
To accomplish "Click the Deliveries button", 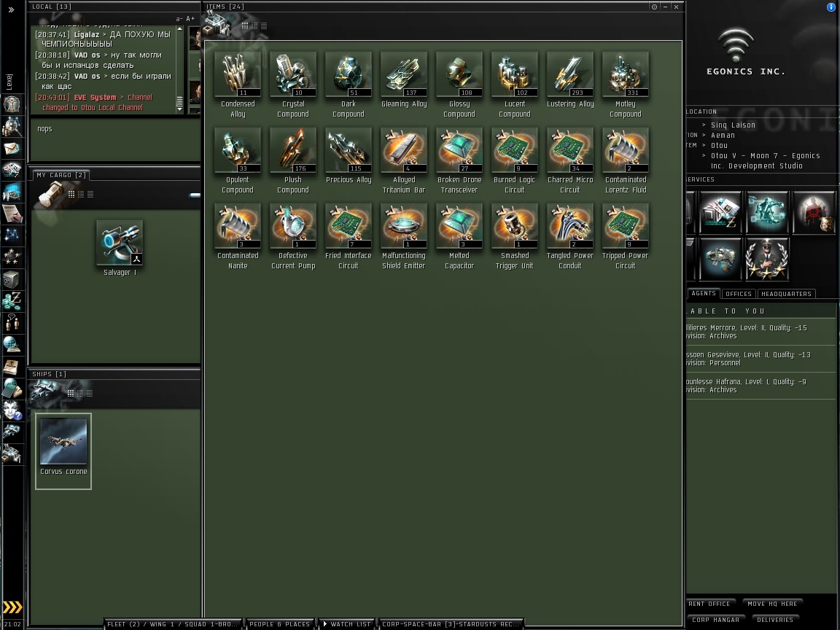I will [x=774, y=620].
